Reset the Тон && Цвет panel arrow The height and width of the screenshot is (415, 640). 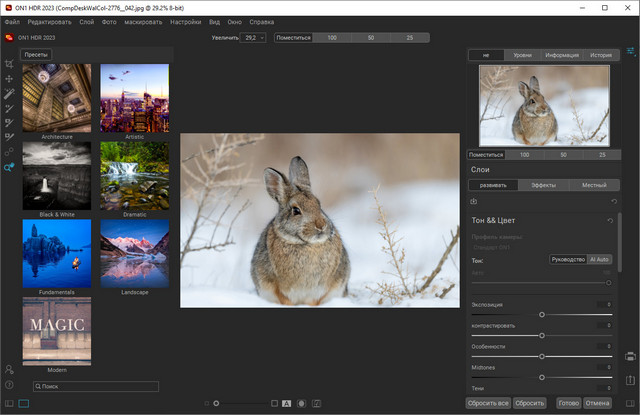(x=610, y=220)
